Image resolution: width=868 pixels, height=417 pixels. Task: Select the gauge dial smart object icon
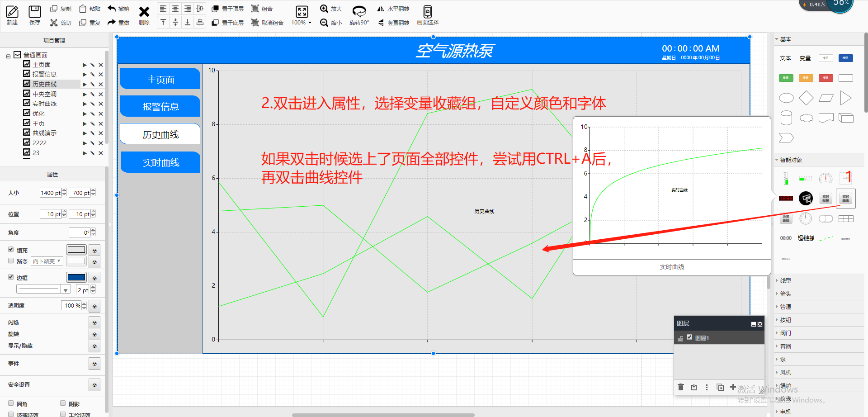[x=826, y=178]
